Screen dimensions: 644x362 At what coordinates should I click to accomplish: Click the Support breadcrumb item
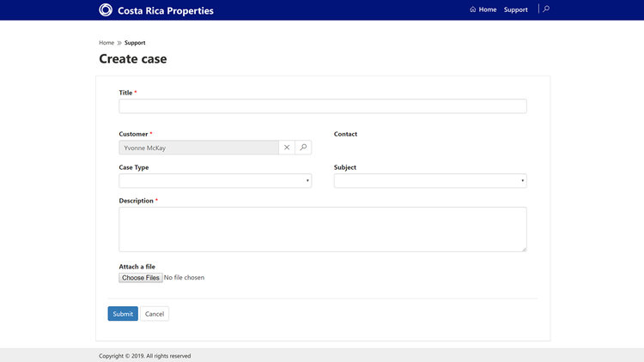tap(135, 43)
